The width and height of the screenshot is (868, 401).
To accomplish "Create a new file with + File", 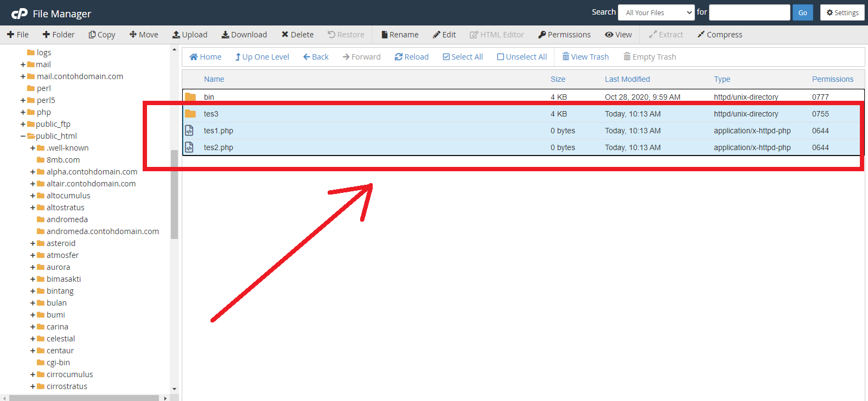I will (18, 35).
